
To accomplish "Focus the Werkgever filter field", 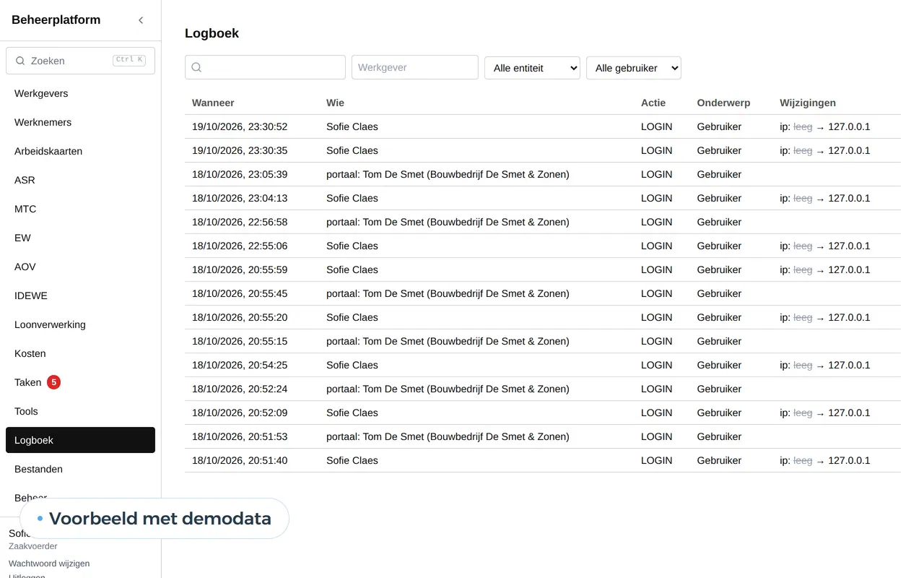I will (x=415, y=67).
